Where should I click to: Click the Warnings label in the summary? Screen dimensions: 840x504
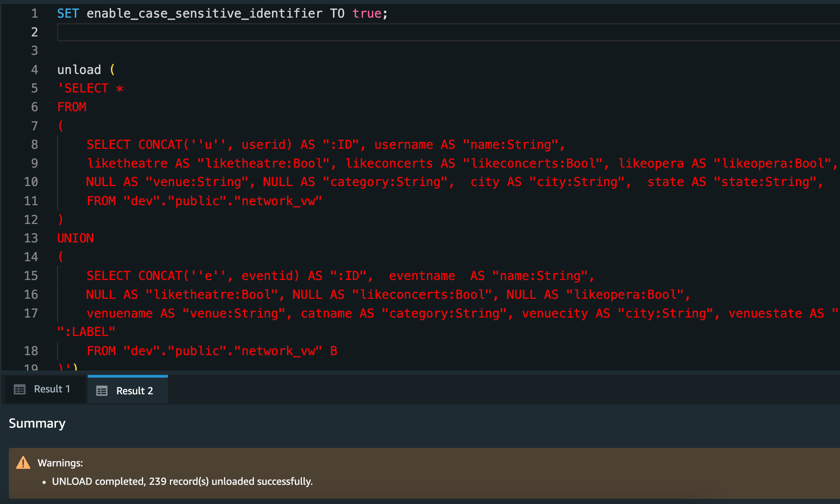point(60,463)
